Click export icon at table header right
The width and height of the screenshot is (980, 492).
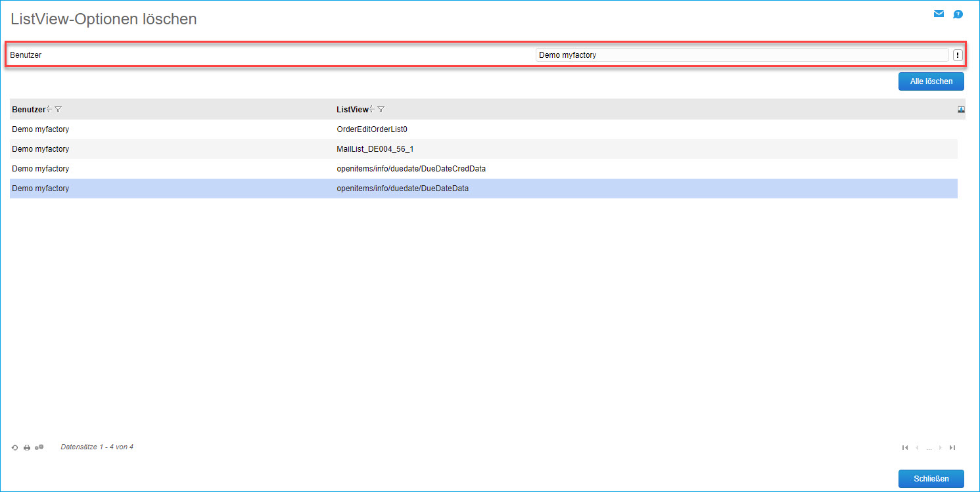point(961,110)
